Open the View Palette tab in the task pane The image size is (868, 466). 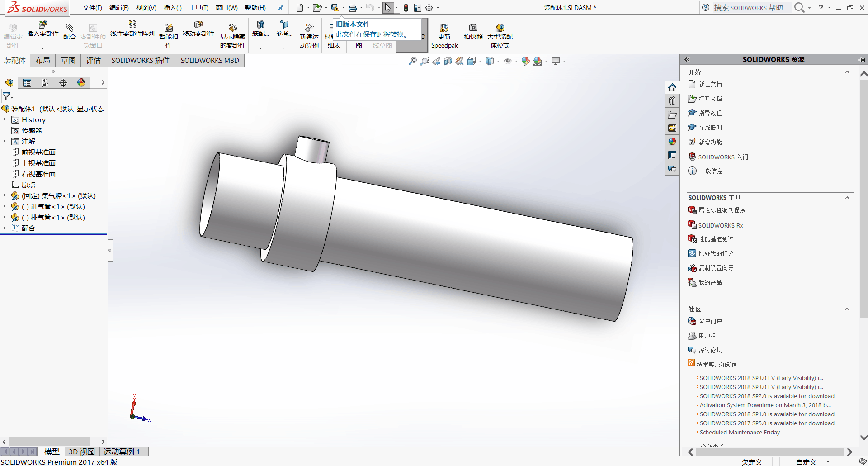pyautogui.click(x=672, y=128)
